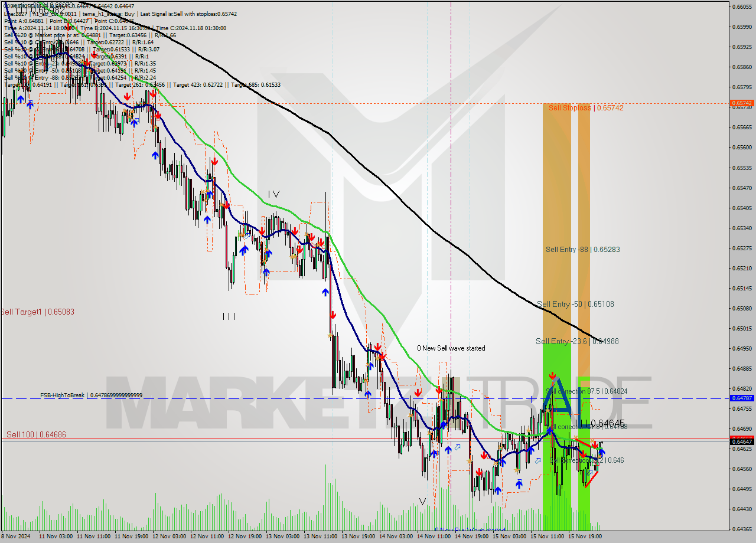Click price axis value 0.65600
This screenshot has width=756, height=543.
[742, 148]
